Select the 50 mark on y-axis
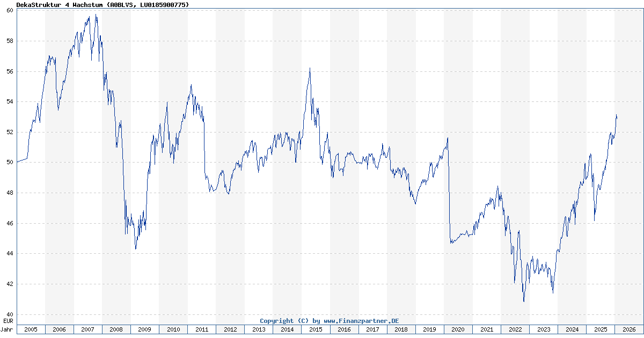The width and height of the screenshot is (644, 338). [x=10, y=163]
